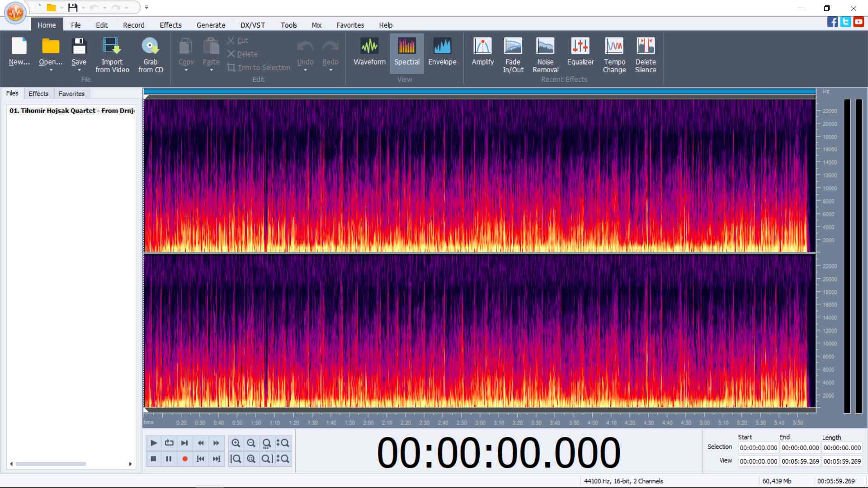
Task: Open the DX/VST ribbon tab
Action: point(252,25)
